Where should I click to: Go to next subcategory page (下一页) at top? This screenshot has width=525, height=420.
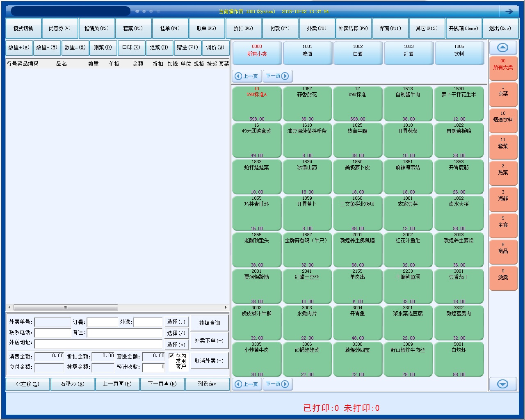coord(277,76)
